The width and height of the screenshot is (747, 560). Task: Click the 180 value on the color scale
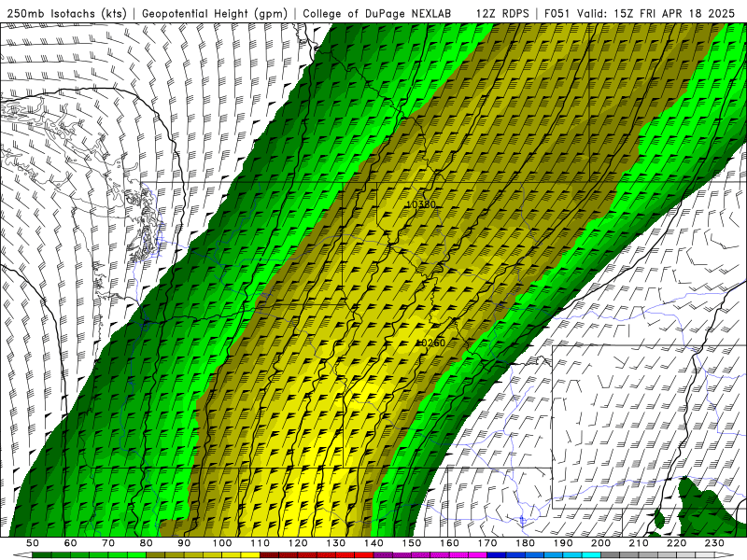pyautogui.click(x=525, y=543)
